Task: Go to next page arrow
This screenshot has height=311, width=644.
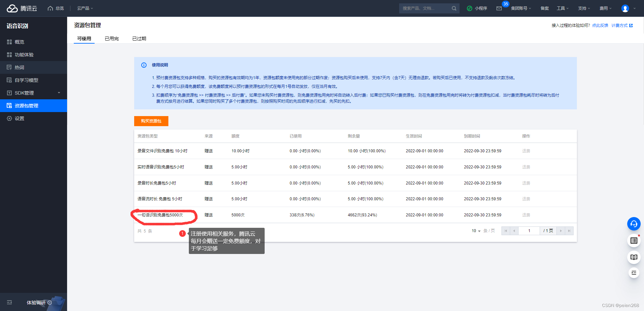Action: coord(561,231)
